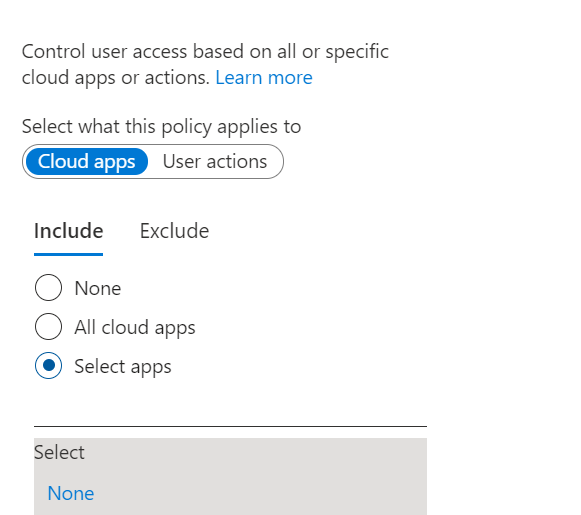
Task: Click the Select what this policy applies to label
Action: [x=161, y=127]
